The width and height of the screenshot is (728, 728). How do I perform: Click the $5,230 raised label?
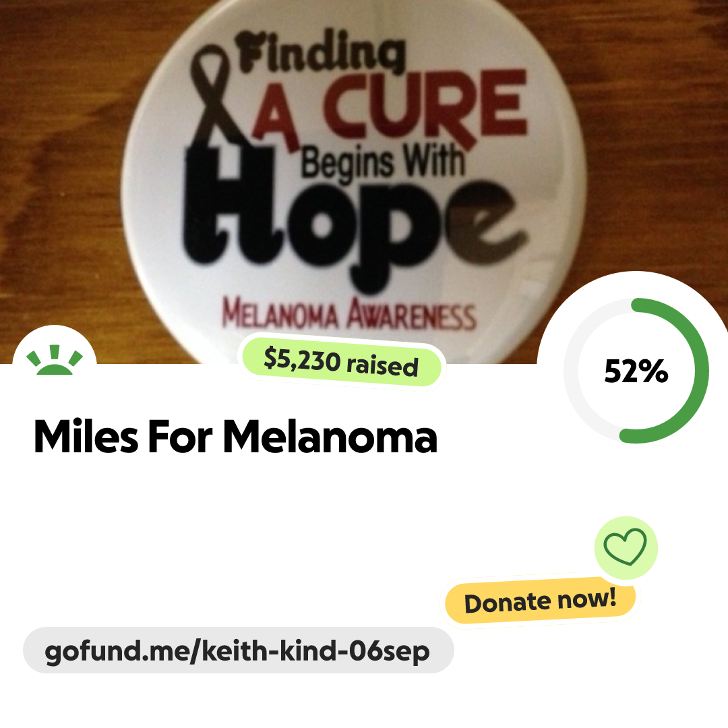point(341,362)
